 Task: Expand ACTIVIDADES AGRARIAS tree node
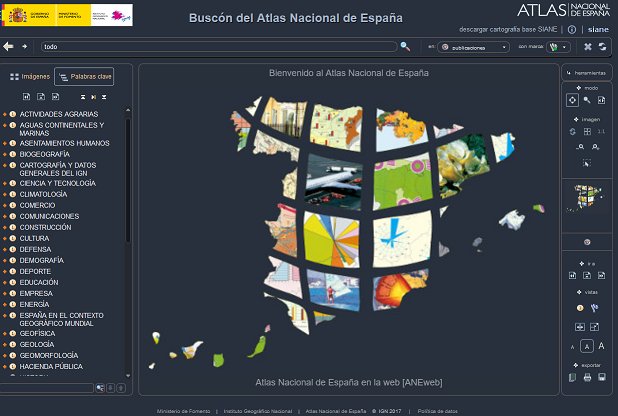5,114
